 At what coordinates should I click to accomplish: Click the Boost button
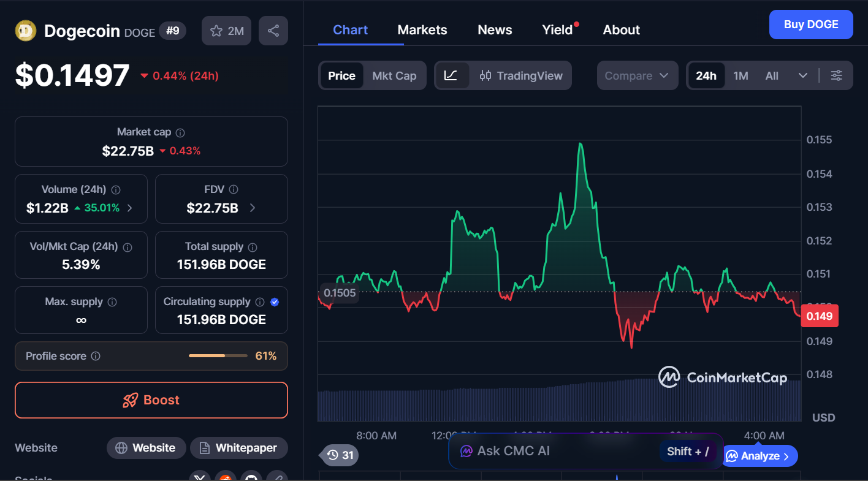(151, 400)
